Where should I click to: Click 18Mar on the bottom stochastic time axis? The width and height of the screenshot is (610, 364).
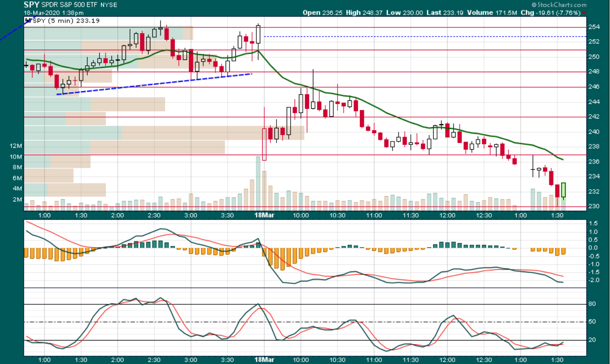(263, 360)
